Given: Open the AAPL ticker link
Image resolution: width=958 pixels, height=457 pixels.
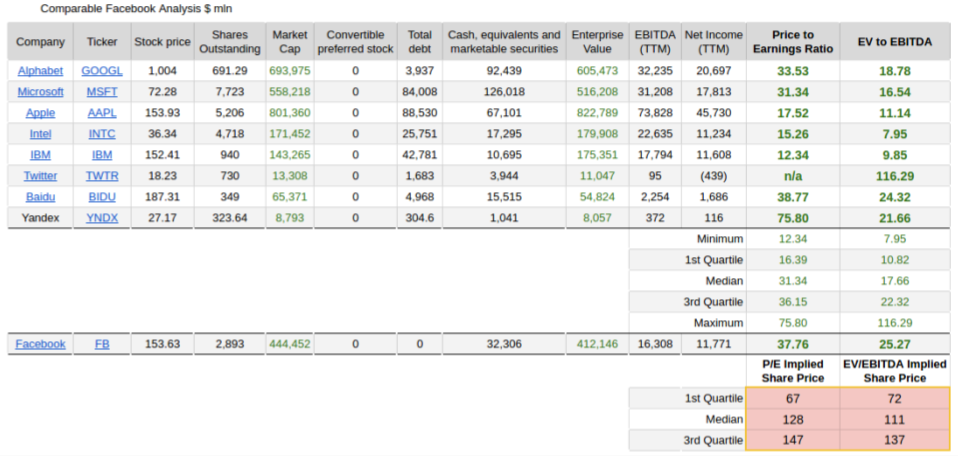Looking at the screenshot, I should [x=102, y=113].
